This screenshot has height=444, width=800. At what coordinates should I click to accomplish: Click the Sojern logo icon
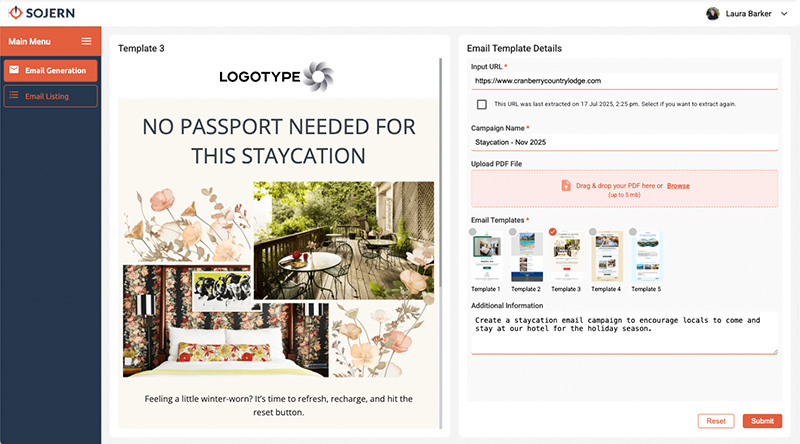[16, 13]
